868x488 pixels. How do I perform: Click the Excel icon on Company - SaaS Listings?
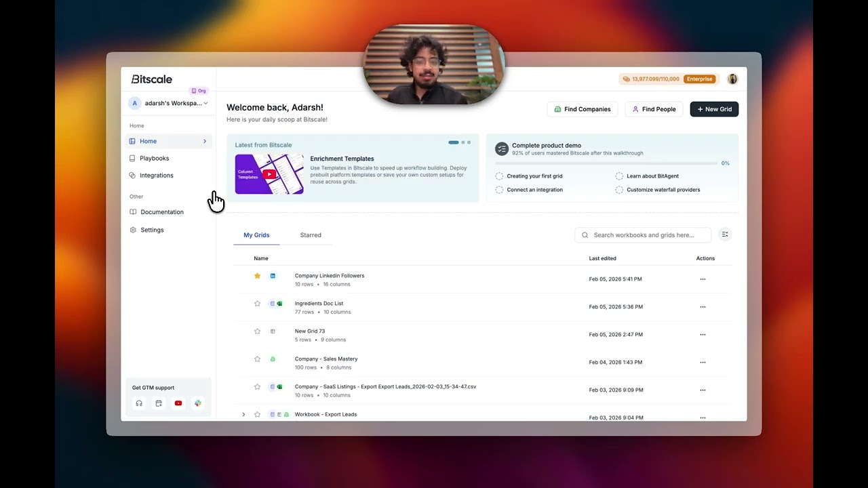coord(279,387)
